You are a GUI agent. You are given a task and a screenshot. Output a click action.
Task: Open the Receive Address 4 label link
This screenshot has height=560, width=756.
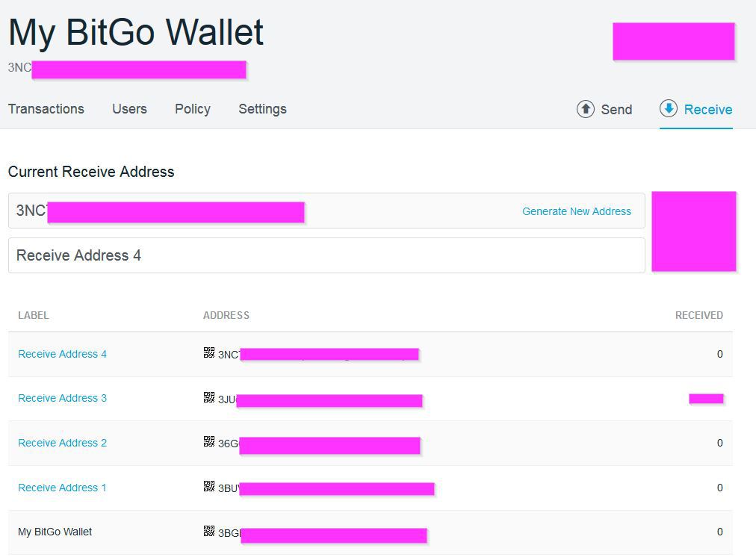62,354
